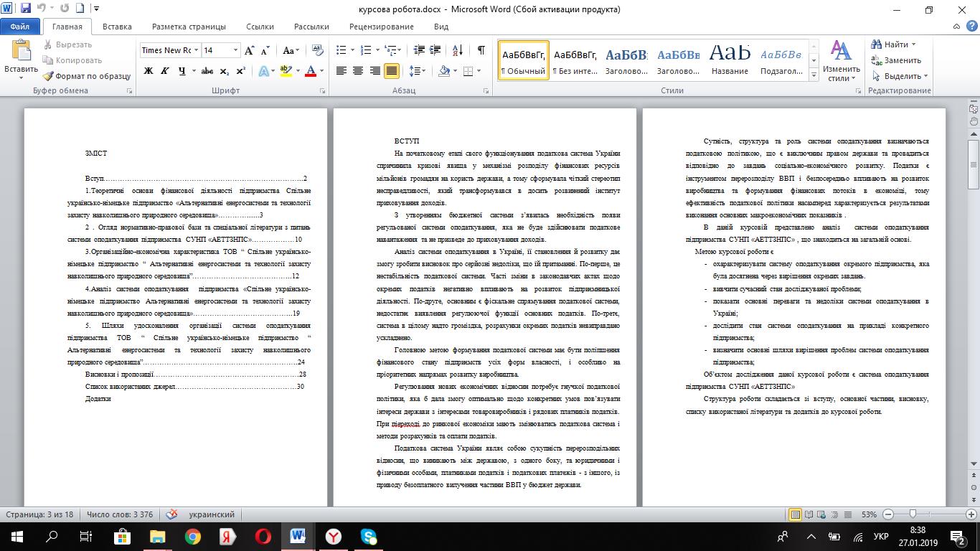The height and width of the screenshot is (551, 980).
Task: Click the Заменить replace command
Action: coord(896,60)
